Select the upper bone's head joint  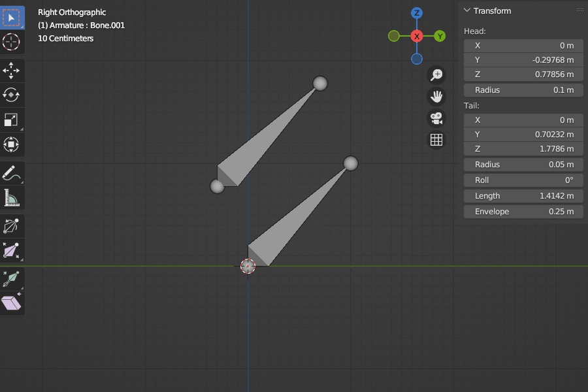(217, 186)
